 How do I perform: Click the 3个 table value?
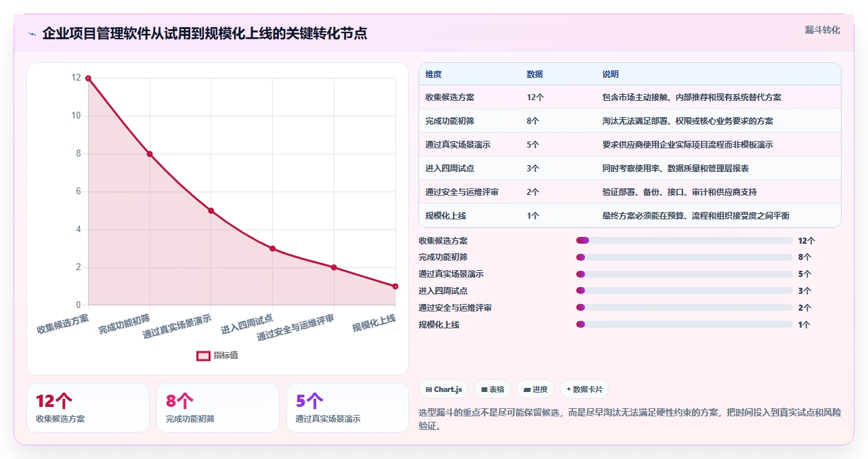533,169
